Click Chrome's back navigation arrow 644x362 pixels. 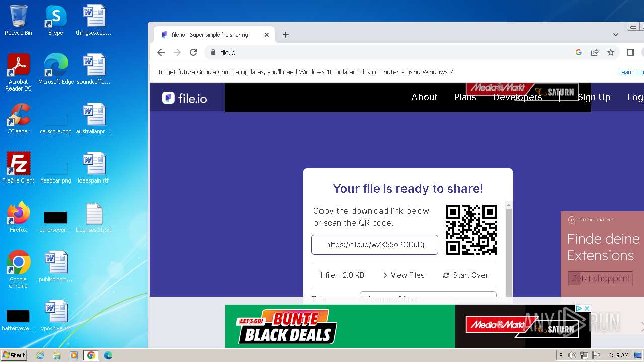click(161, 52)
